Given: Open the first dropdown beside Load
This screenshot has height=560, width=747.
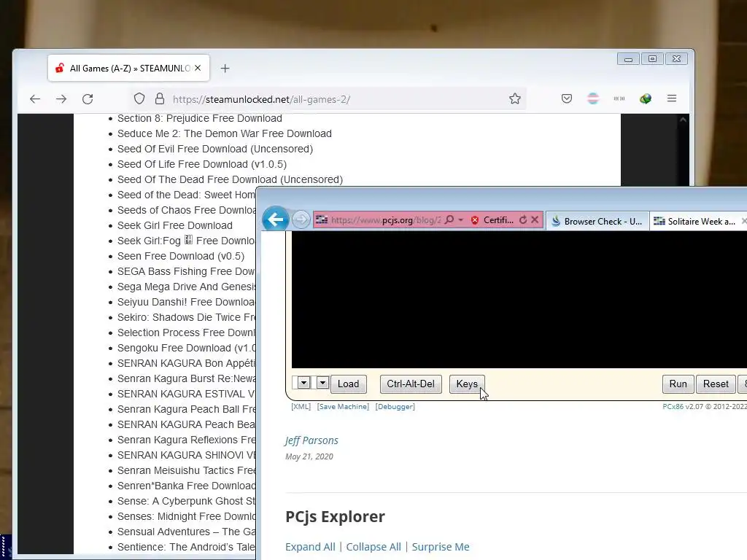Looking at the screenshot, I should tap(303, 382).
